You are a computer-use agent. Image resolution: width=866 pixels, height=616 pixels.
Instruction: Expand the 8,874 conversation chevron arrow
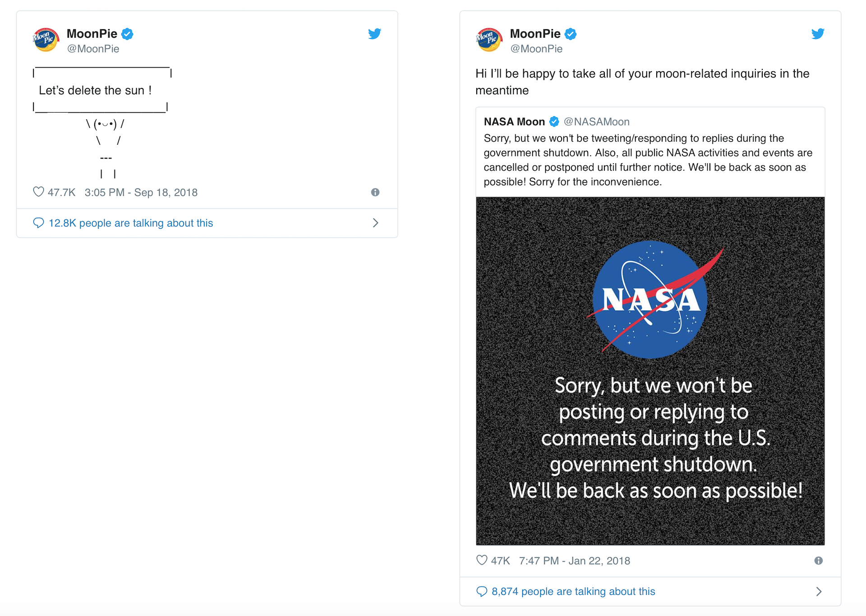pos(819,591)
